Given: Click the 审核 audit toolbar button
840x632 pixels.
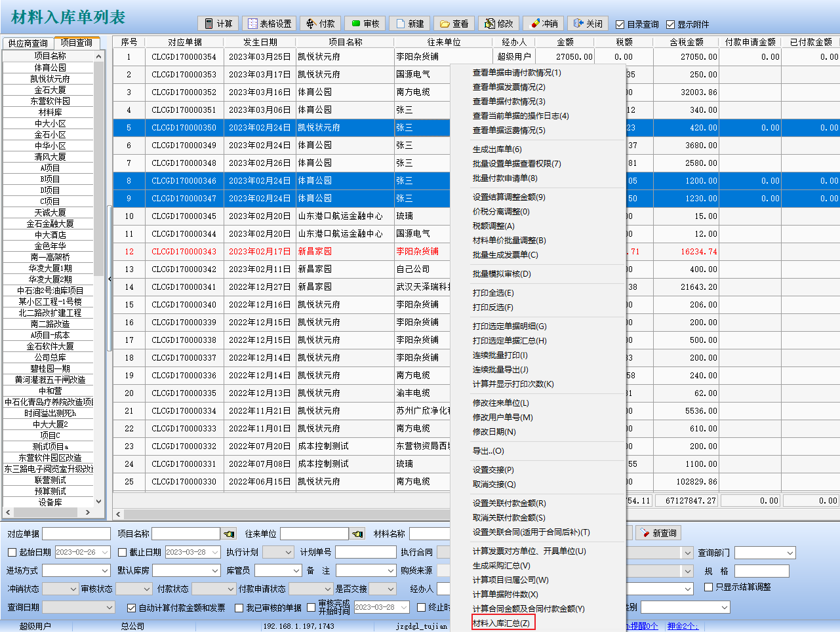Looking at the screenshot, I should click(365, 24).
